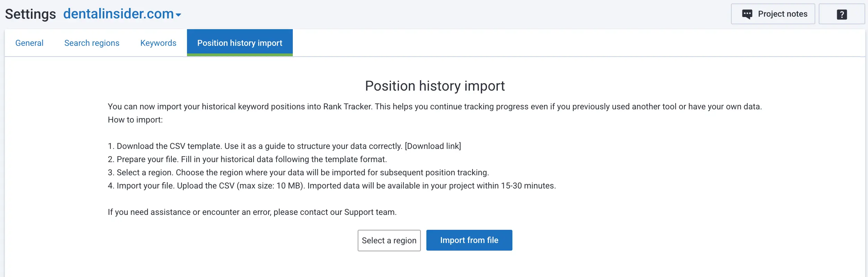
Task: Open help with the question mark icon
Action: pyautogui.click(x=842, y=14)
